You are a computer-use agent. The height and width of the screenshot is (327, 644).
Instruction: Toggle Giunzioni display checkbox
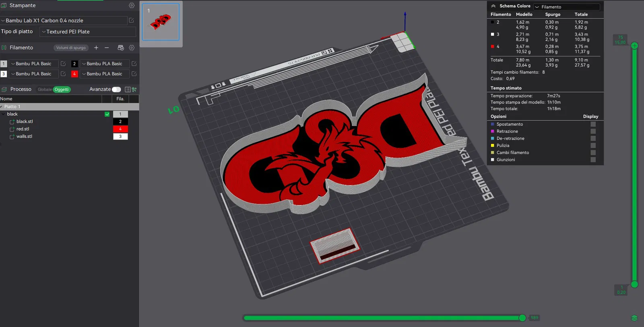tap(593, 160)
